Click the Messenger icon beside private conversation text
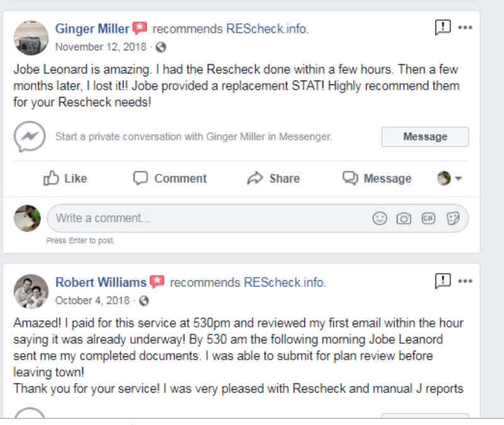This screenshot has width=504, height=425. [x=30, y=136]
